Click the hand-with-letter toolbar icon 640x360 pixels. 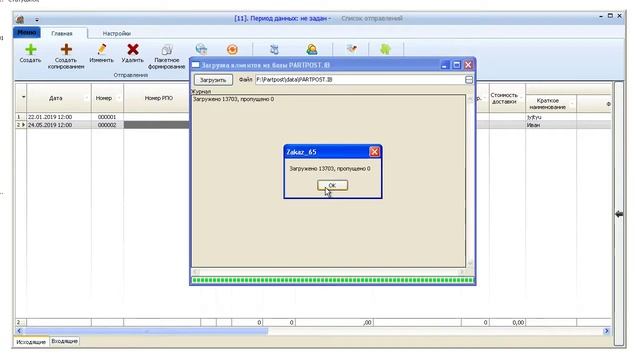coord(351,49)
